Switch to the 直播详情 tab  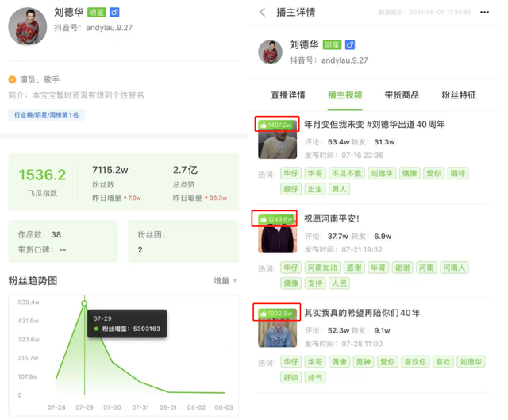[x=288, y=95]
